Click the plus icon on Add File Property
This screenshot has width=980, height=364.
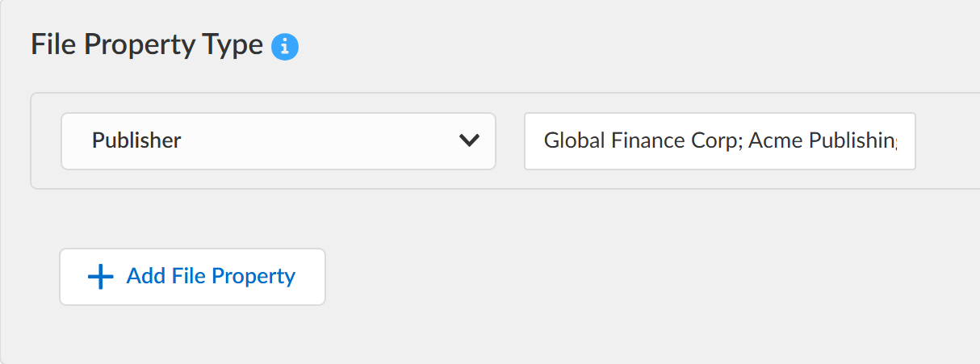[101, 277]
